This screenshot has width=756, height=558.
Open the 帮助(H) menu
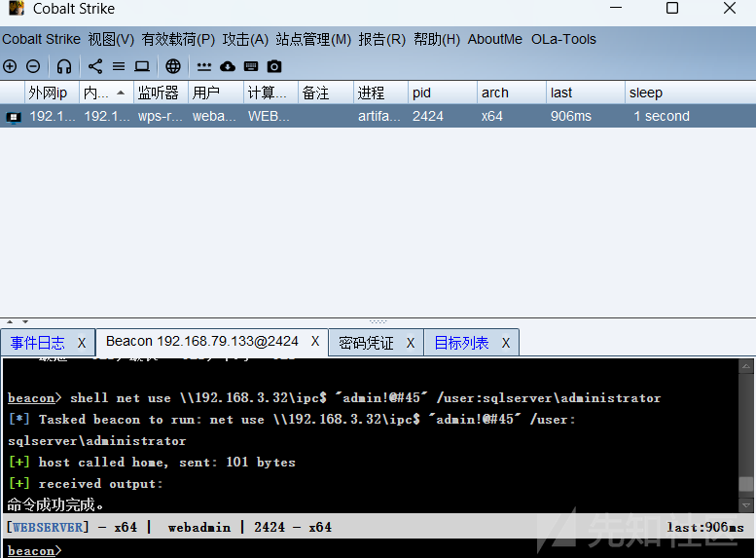(x=437, y=39)
